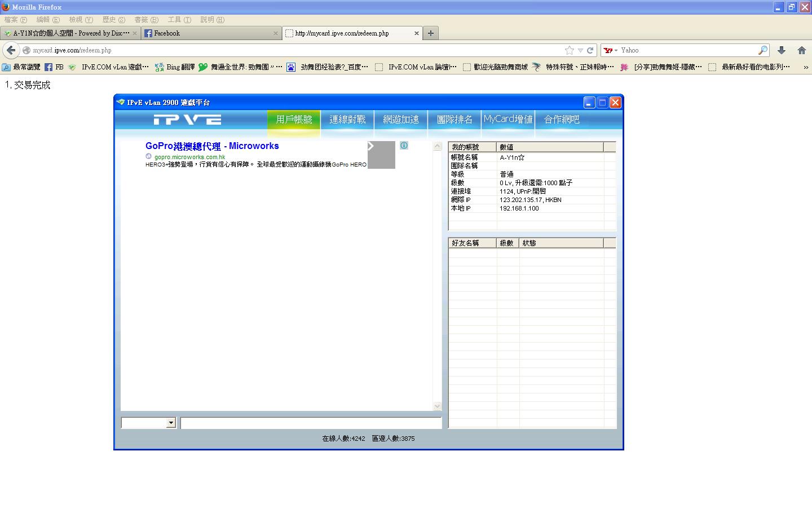812x508 pixels.
Task: Click the ad panel scrollbar down arrow
Action: (437, 406)
